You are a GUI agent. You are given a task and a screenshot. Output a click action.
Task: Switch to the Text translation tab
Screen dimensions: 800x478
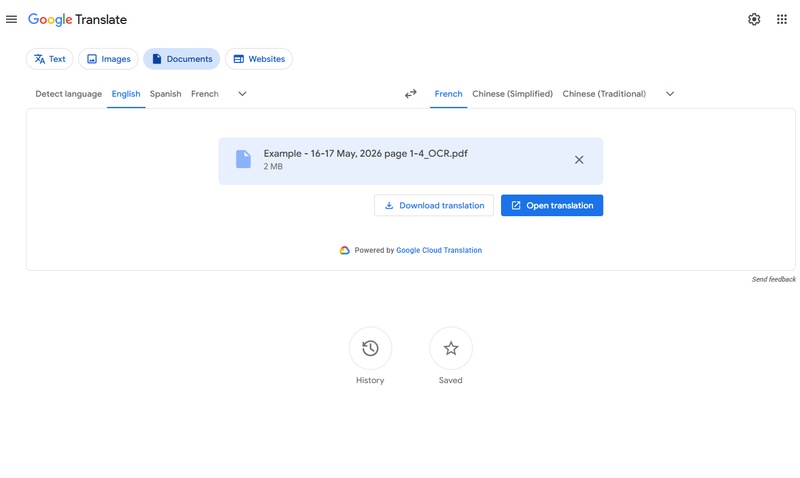[49, 59]
